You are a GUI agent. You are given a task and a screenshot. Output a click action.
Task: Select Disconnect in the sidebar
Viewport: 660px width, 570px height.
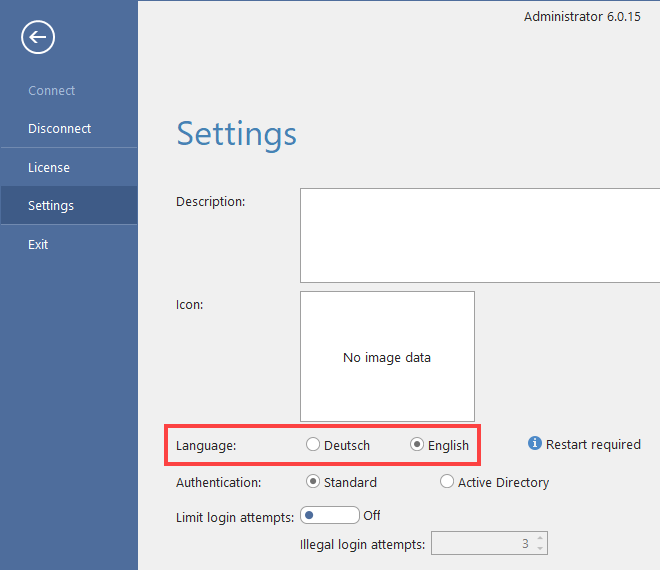(x=59, y=129)
